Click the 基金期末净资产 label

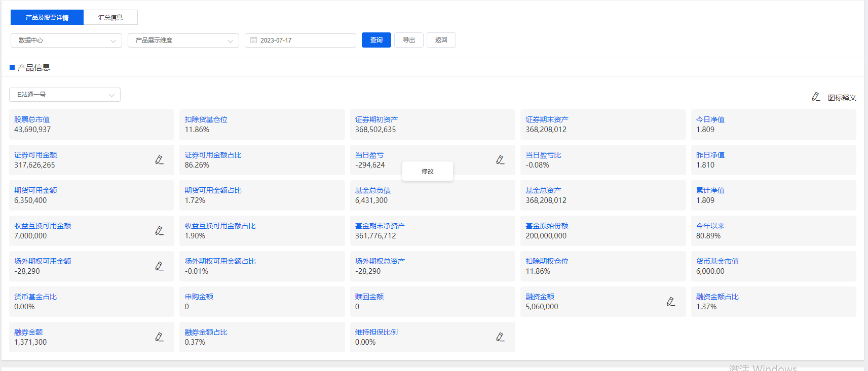click(x=380, y=226)
